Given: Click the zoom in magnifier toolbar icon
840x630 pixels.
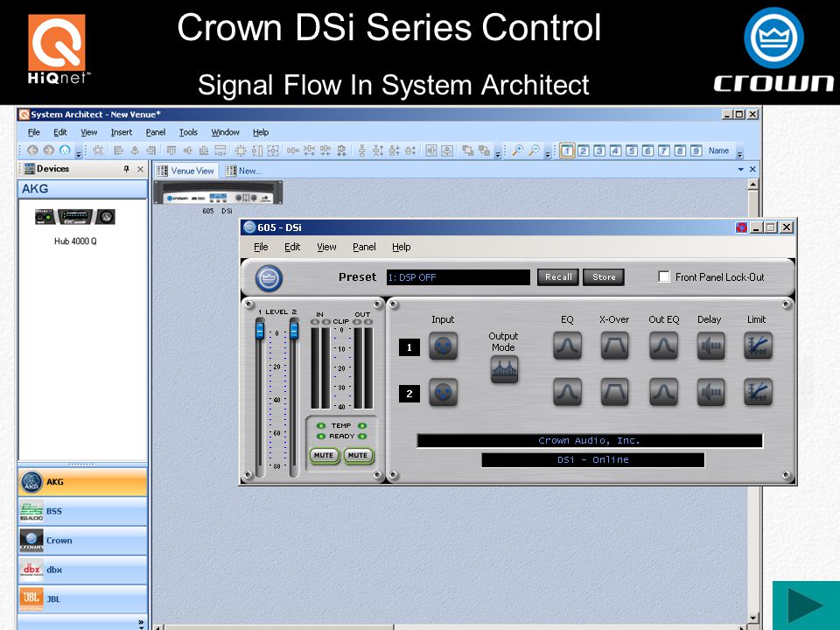Looking at the screenshot, I should pyautogui.click(x=517, y=150).
